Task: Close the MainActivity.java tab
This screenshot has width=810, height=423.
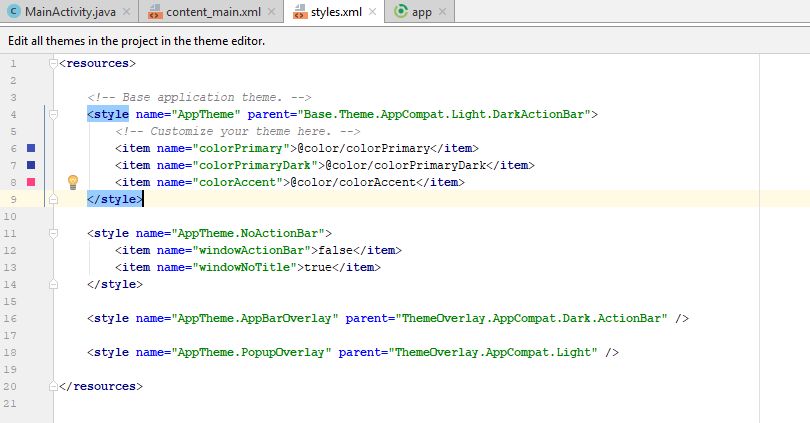Action: point(127,11)
